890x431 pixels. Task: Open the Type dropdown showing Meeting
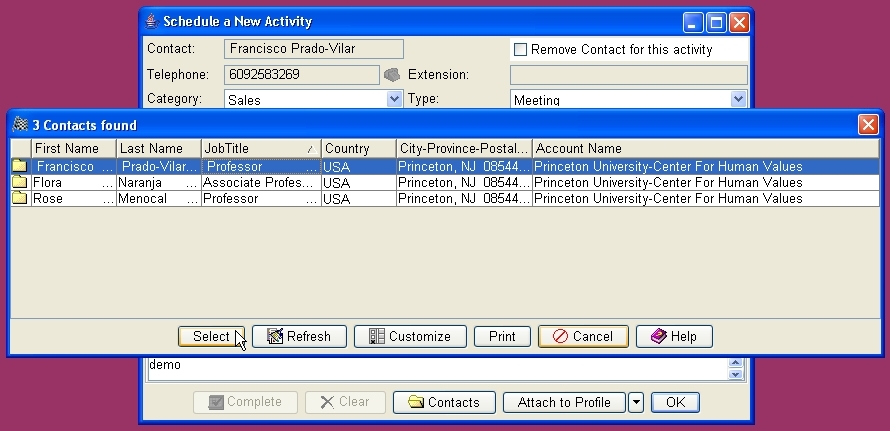point(738,99)
